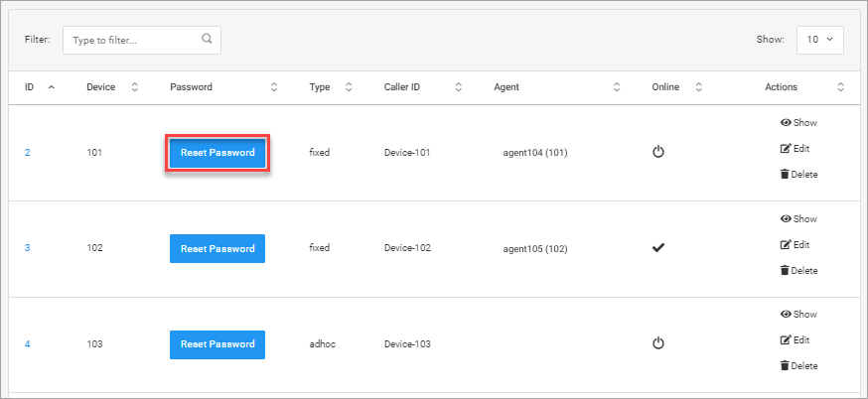Show details for device 103
The image size is (868, 399).
[798, 315]
